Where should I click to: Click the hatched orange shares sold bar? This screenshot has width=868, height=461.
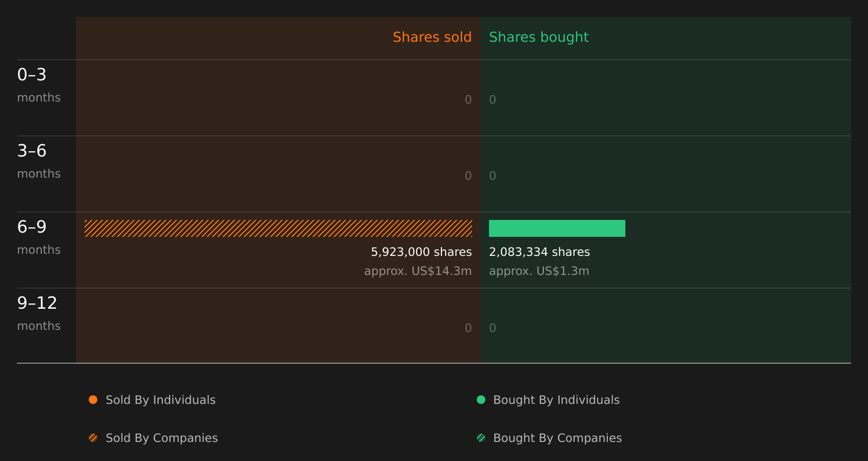(278, 228)
